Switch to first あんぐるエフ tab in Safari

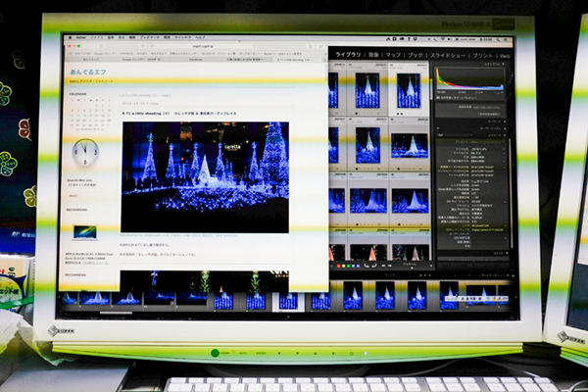(x=91, y=59)
